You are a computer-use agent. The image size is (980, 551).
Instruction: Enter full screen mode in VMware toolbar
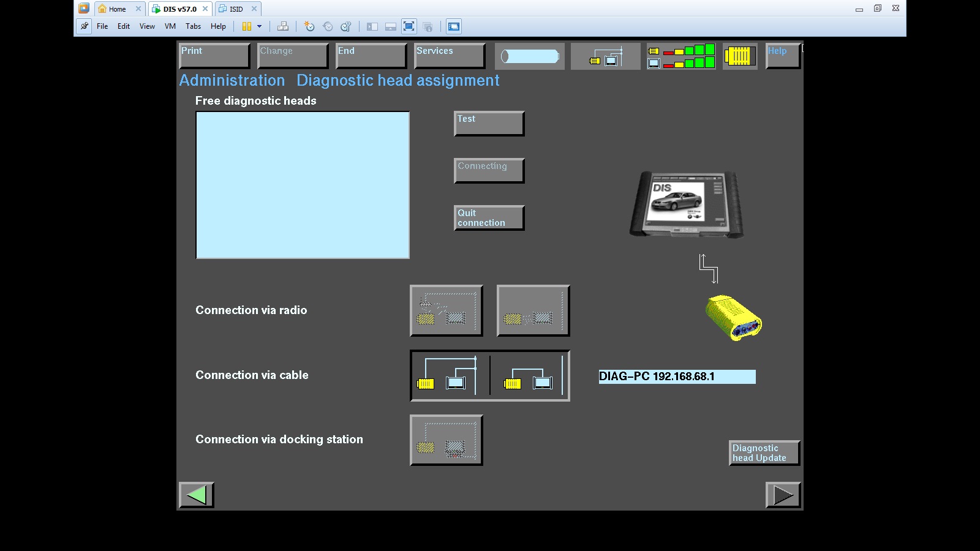click(x=409, y=26)
